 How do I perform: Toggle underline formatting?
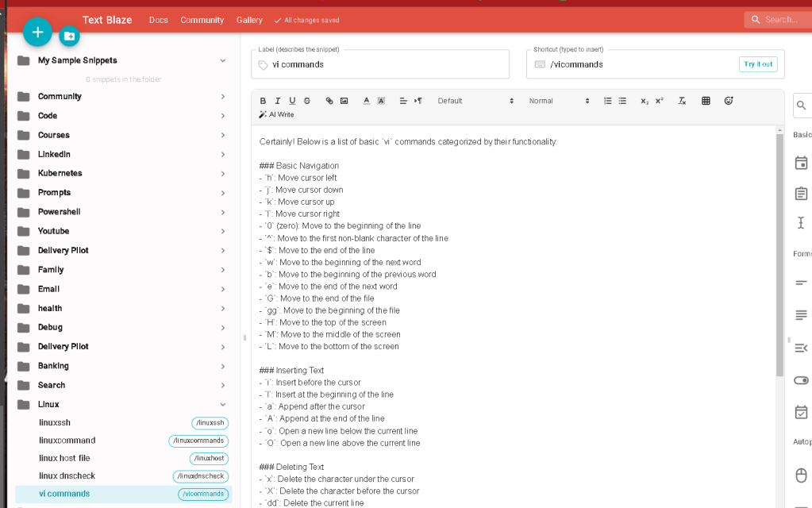pyautogui.click(x=293, y=101)
